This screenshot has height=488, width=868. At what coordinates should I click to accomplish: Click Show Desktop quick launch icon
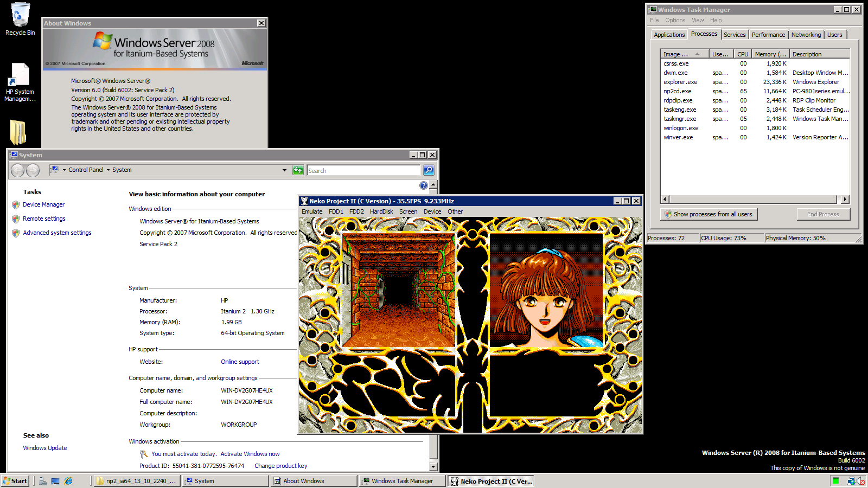(x=55, y=481)
